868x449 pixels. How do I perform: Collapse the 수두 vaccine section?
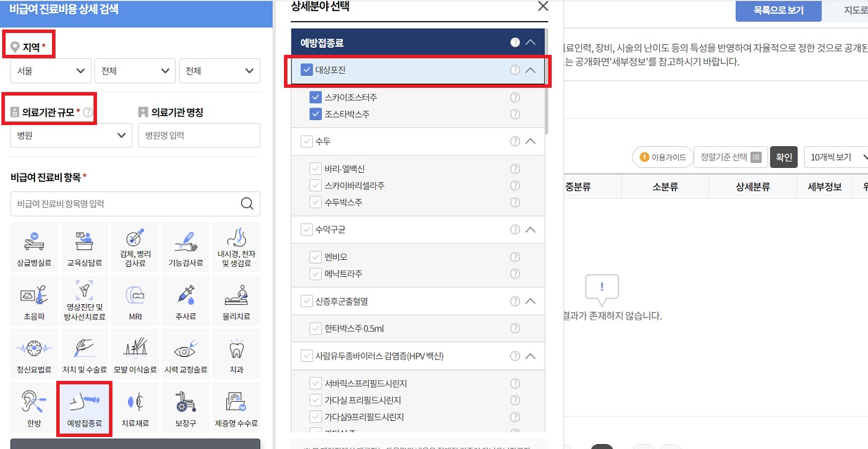pos(531,141)
